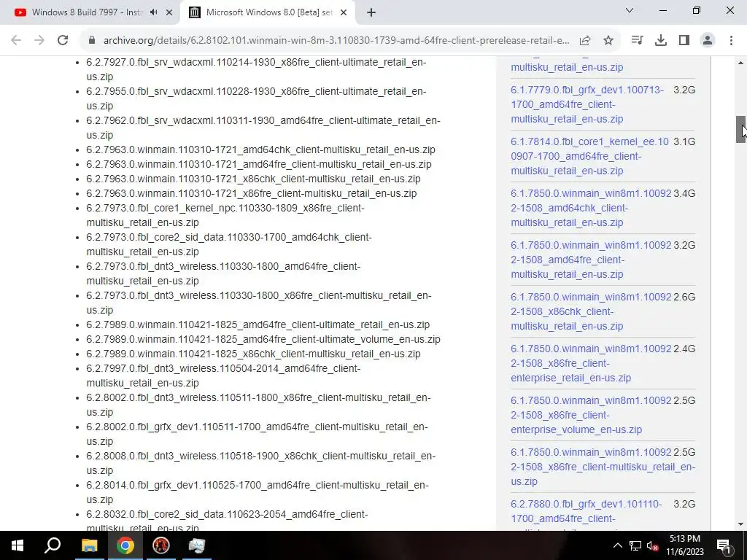The height and width of the screenshot is (560, 747).
Task: Click 6.2.8008.0.fbl_dnt3_wireless entry
Action: 261,463
